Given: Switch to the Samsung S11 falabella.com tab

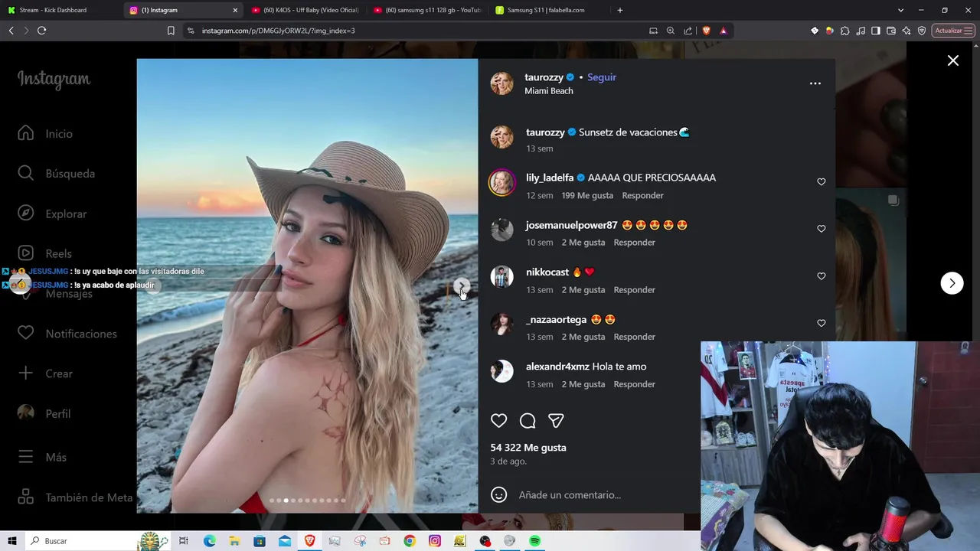Looking at the screenshot, I should coord(546,10).
